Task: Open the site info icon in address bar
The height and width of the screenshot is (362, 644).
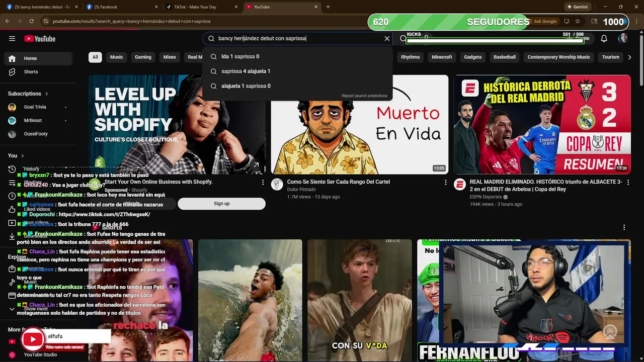Action: (x=46, y=21)
